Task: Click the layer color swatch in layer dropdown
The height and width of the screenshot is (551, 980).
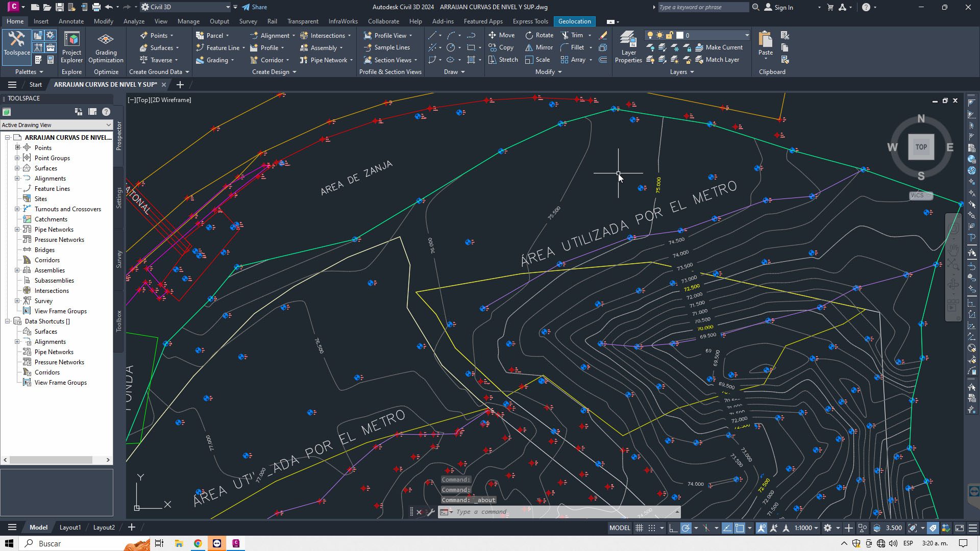Action: click(x=680, y=35)
